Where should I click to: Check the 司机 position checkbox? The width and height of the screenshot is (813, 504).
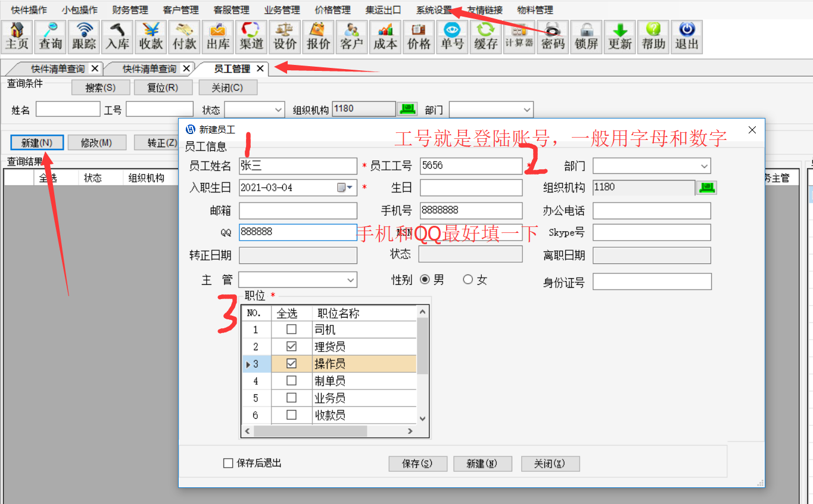click(x=291, y=329)
